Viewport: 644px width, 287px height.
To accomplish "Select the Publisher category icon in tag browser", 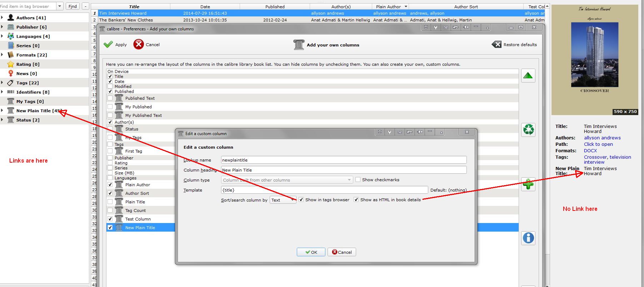I will click(11, 27).
